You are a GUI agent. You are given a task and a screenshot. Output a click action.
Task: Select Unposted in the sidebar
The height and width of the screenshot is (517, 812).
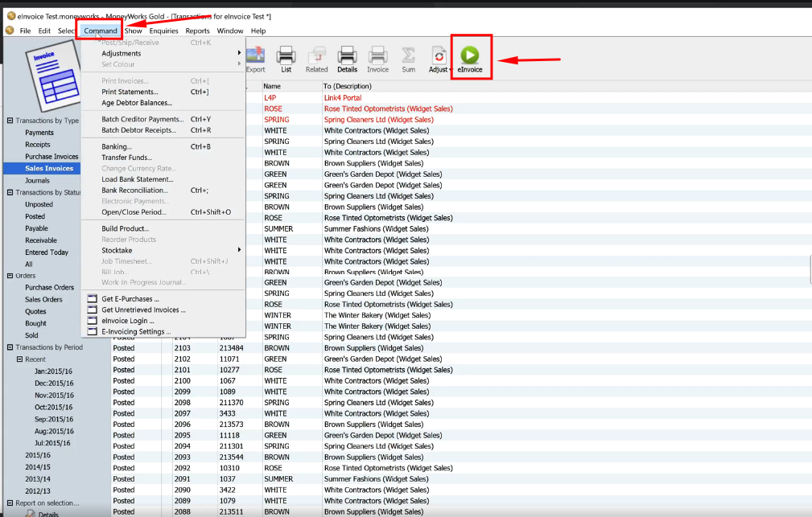pos(39,204)
